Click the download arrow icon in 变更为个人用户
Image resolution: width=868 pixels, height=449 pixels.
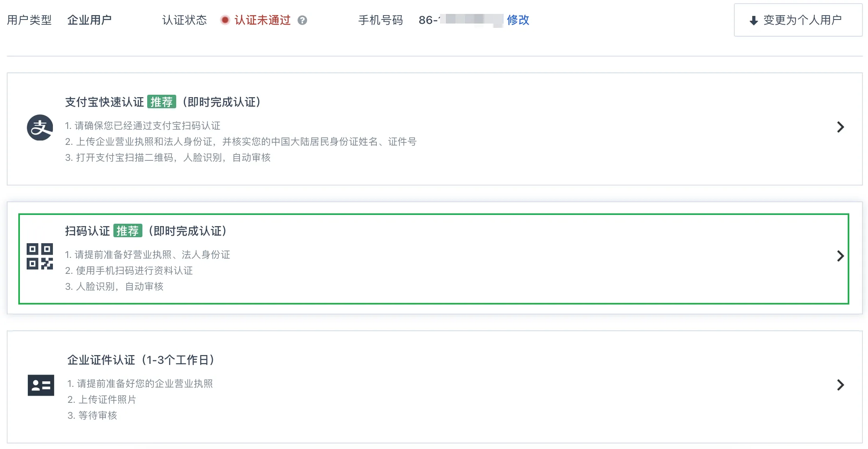click(753, 21)
